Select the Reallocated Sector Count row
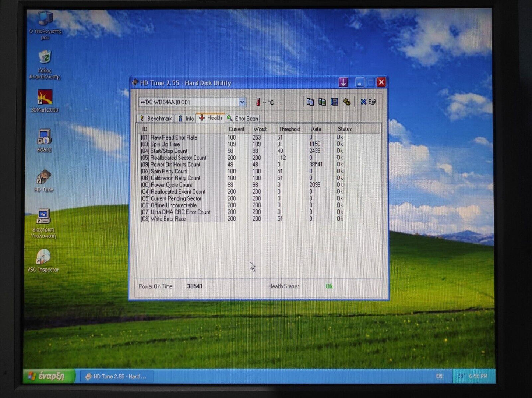 (178, 158)
